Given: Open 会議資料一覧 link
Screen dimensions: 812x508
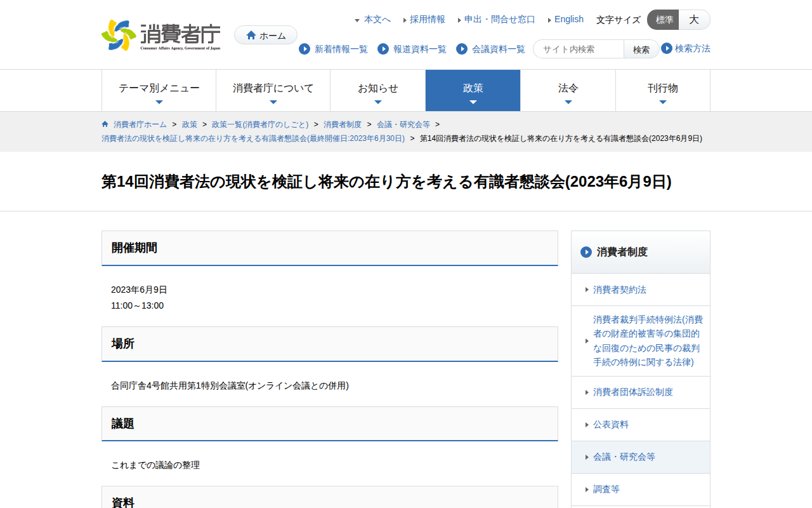Looking at the screenshot, I should coord(499,49).
